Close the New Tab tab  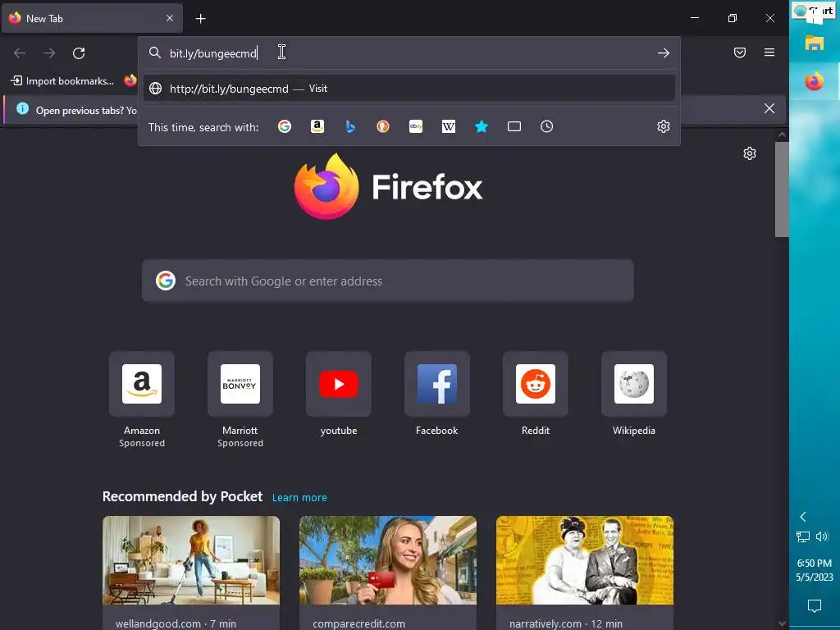pos(169,18)
